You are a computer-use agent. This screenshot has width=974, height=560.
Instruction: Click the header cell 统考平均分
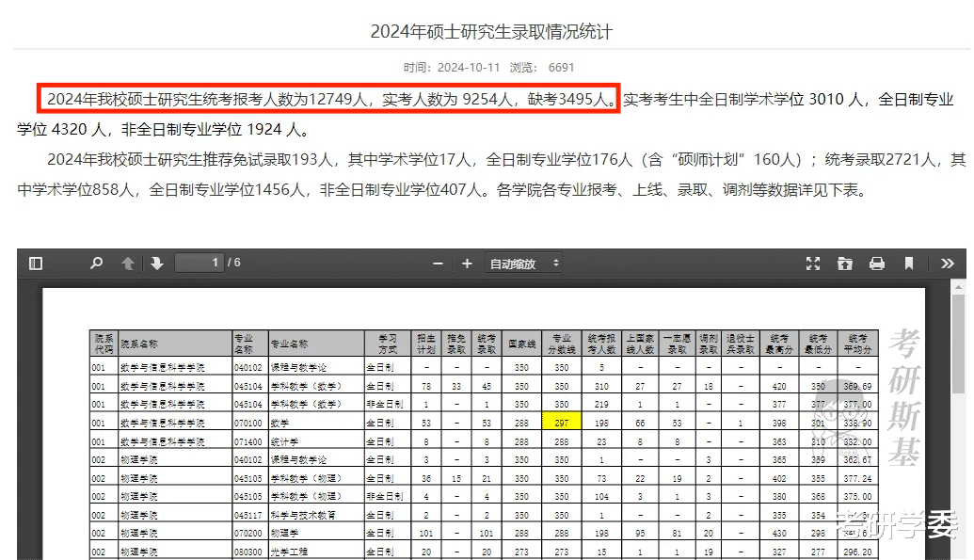858,344
